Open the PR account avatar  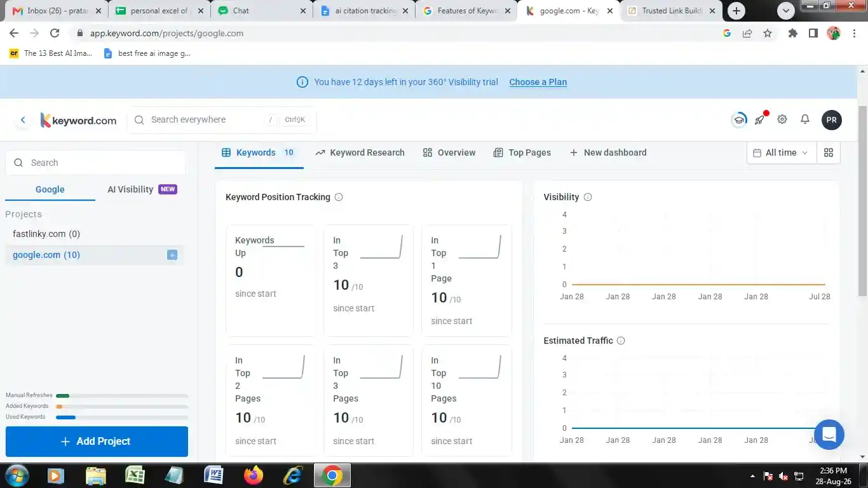click(831, 120)
